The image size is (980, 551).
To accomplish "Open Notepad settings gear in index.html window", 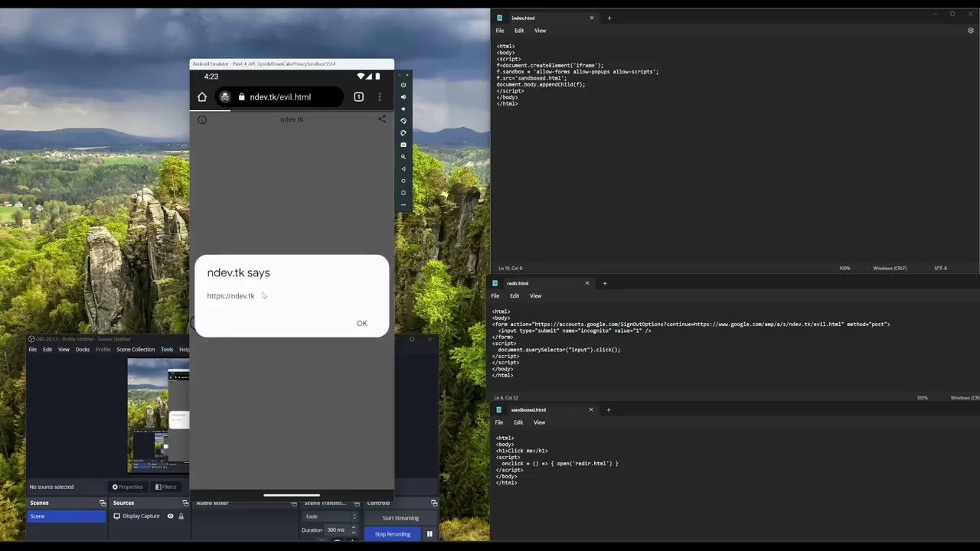I will click(x=971, y=31).
